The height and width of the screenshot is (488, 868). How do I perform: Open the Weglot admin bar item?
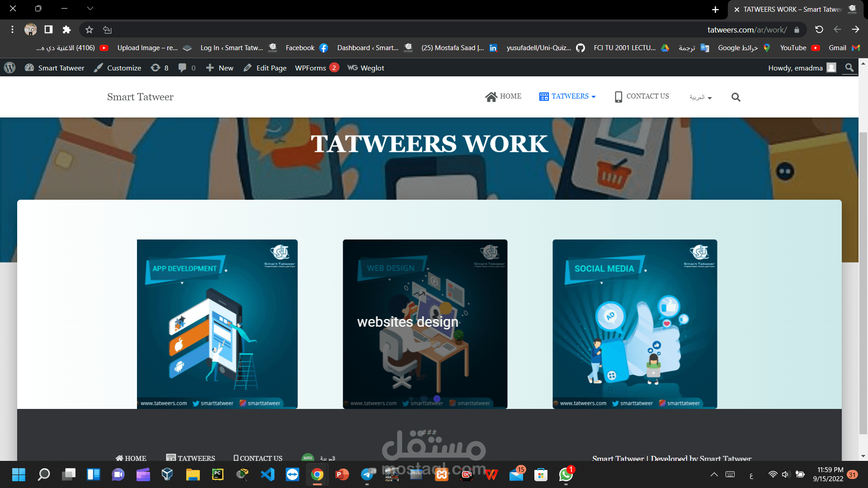tap(365, 68)
